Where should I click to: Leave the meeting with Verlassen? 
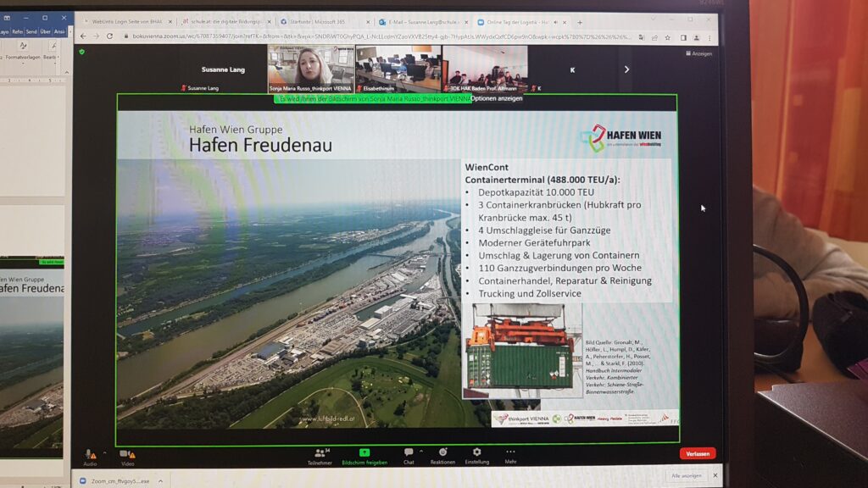pos(698,454)
